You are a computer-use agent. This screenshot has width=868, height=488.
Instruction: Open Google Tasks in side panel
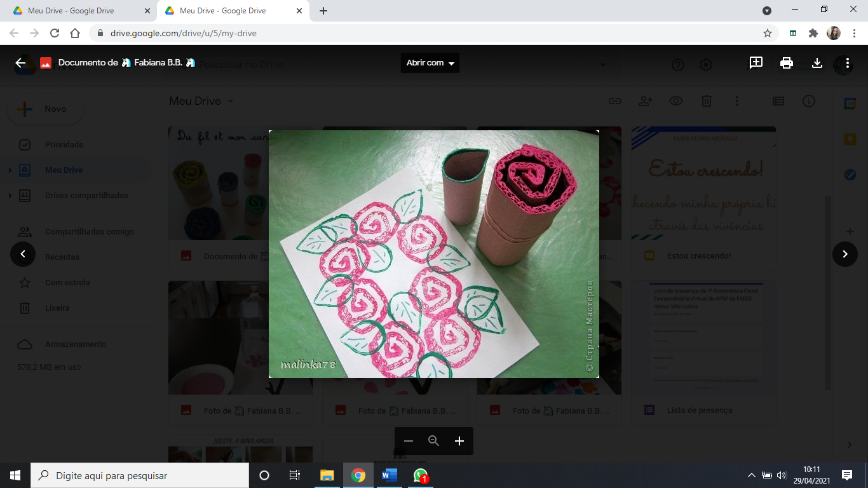(x=850, y=174)
